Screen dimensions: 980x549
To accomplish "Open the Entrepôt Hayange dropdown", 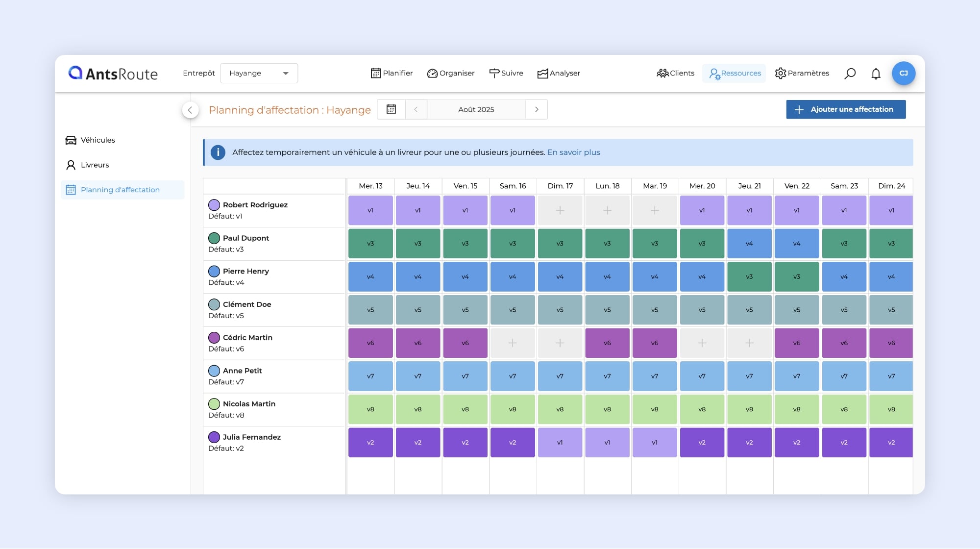I will point(259,74).
